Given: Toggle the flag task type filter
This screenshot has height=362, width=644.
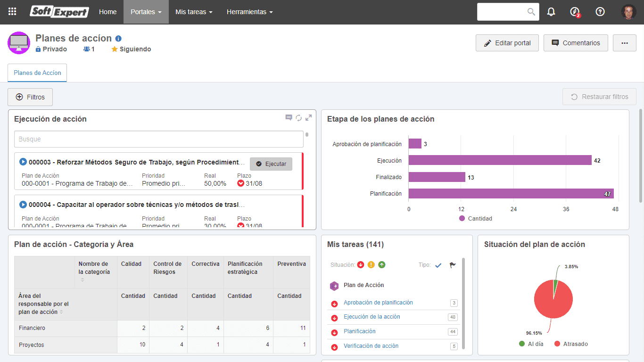Looking at the screenshot, I should (453, 265).
